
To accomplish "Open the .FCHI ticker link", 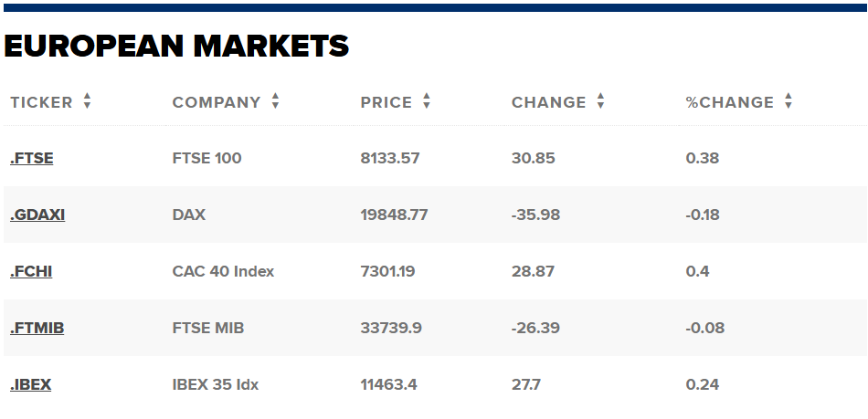I will [31, 271].
